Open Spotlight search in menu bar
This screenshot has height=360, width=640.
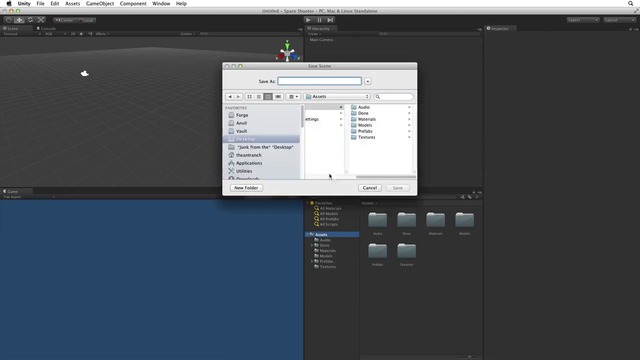[630, 3]
